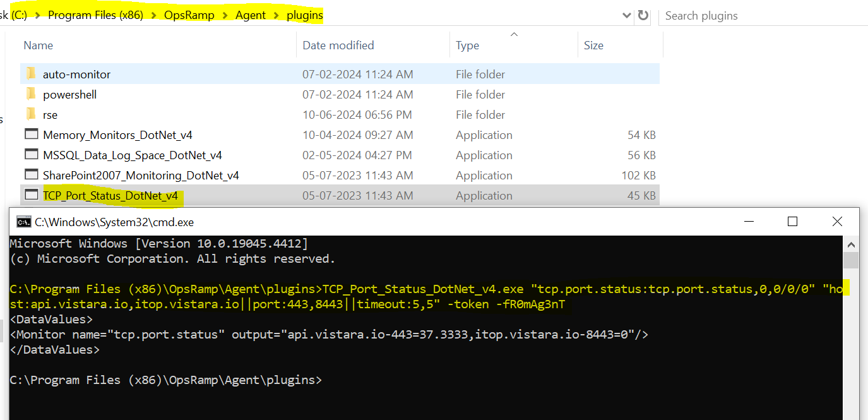Navigate to Agent breadcrumb

tap(251, 15)
